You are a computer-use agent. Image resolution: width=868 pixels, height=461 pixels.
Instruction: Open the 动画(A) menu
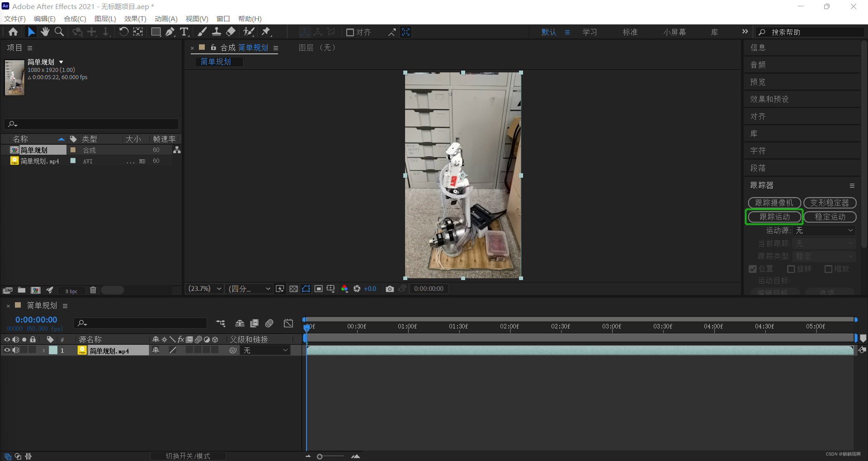coord(166,19)
